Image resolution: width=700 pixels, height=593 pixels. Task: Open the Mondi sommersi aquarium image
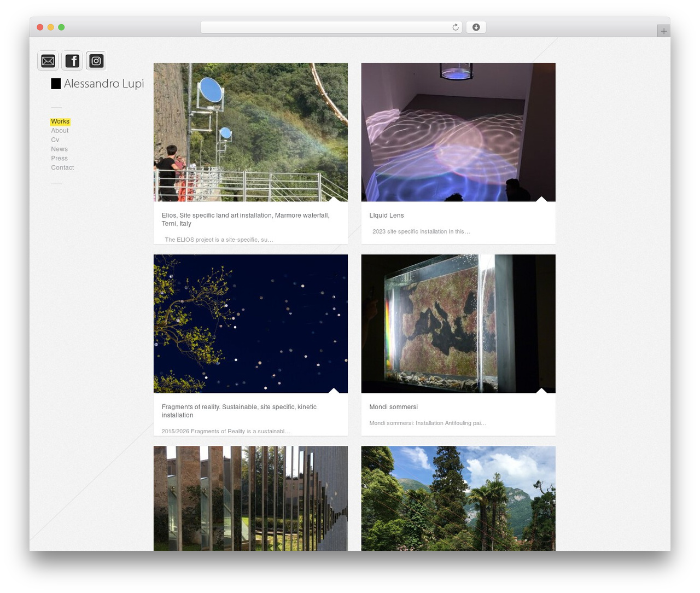458,323
